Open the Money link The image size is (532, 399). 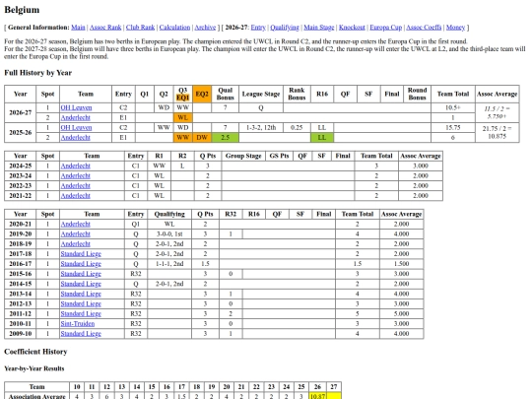click(455, 28)
